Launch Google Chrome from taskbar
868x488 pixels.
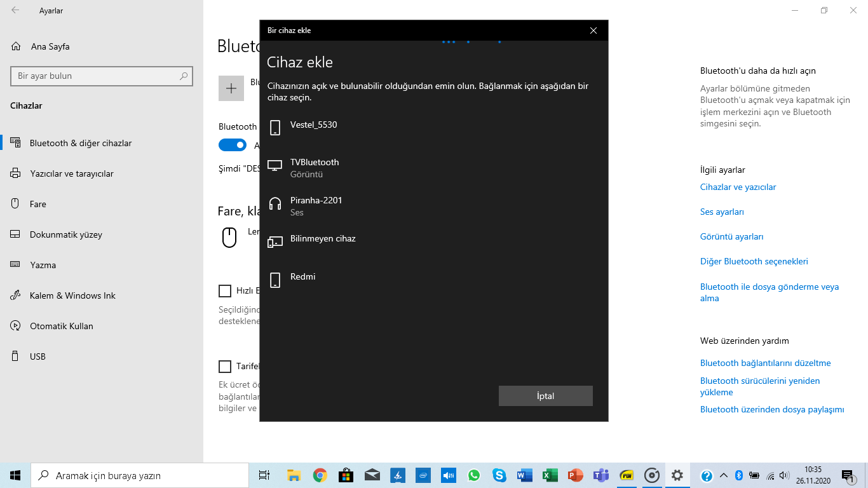click(x=320, y=475)
